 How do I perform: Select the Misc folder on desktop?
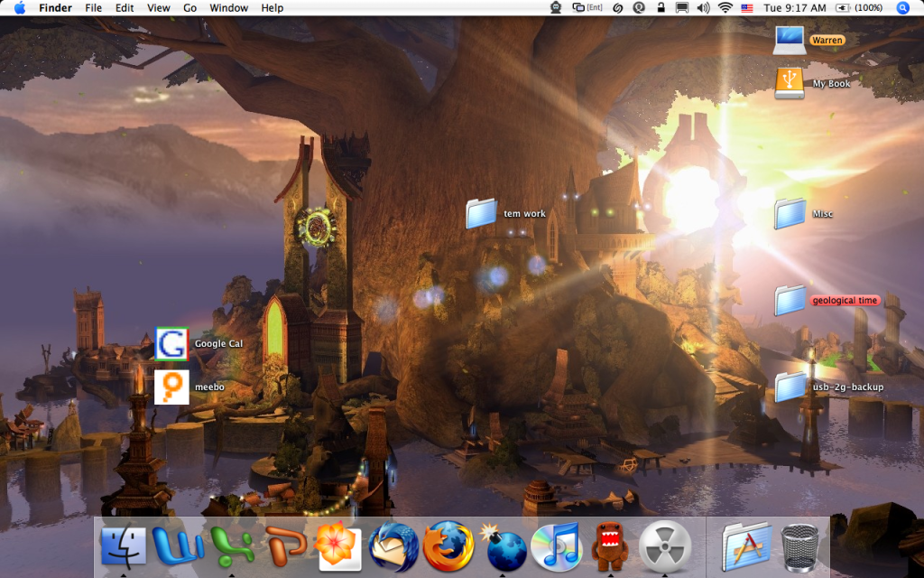[x=790, y=213]
